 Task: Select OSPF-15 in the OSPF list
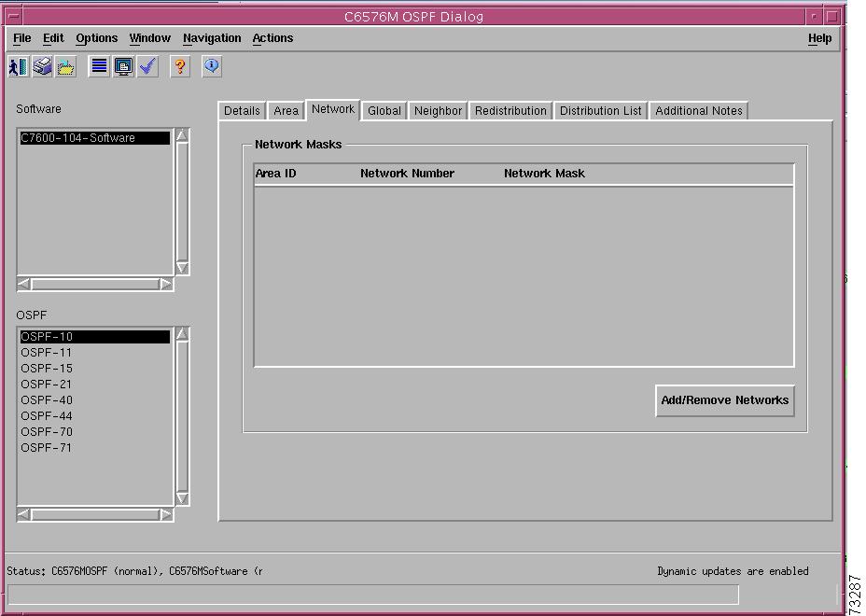click(x=95, y=369)
